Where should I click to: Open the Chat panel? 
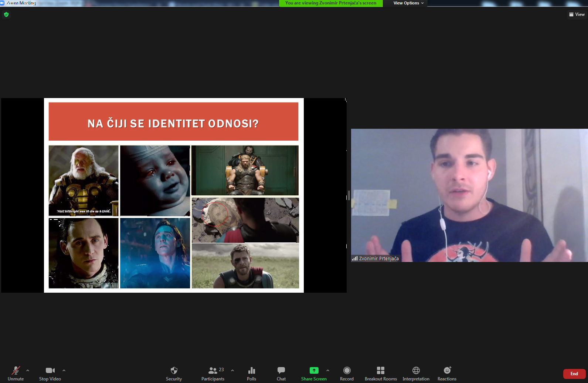[x=281, y=373]
